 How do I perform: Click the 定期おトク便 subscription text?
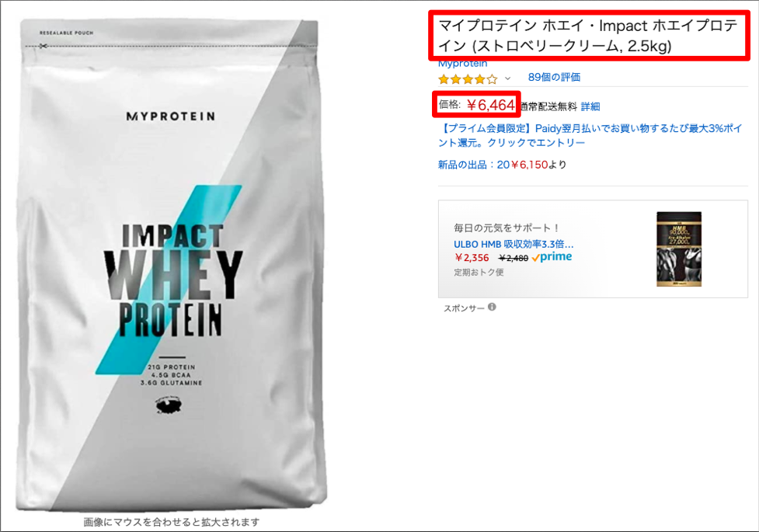(x=479, y=272)
